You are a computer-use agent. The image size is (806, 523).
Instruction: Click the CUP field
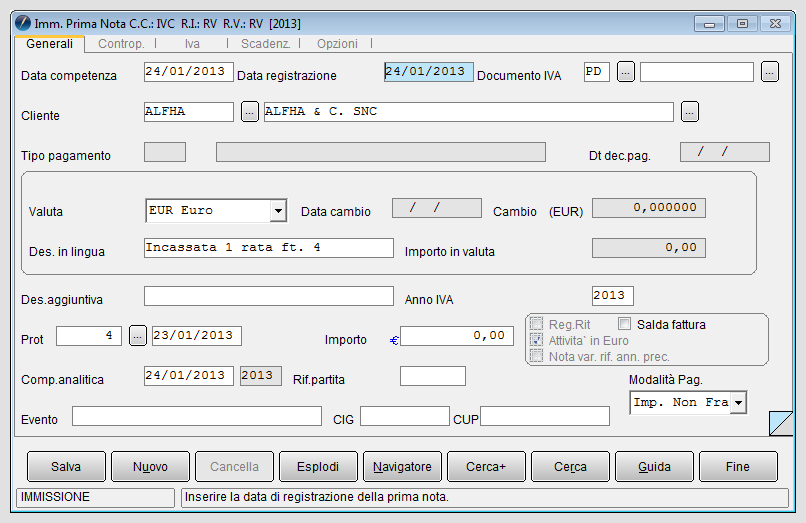click(x=545, y=416)
